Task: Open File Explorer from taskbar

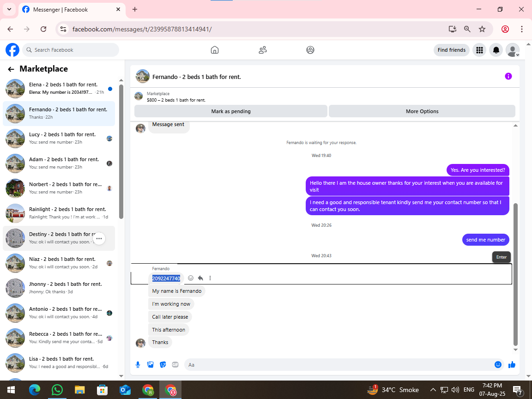Action: 79,390
